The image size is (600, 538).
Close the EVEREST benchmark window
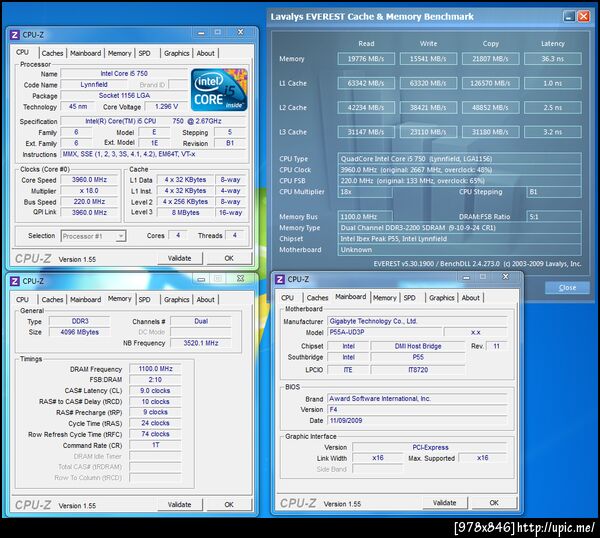(584, 16)
